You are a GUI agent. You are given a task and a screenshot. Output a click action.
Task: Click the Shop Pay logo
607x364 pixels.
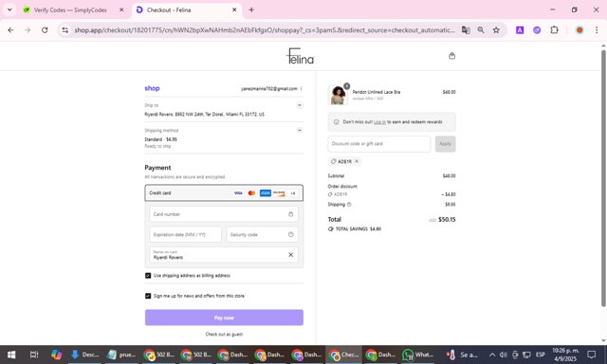click(152, 88)
